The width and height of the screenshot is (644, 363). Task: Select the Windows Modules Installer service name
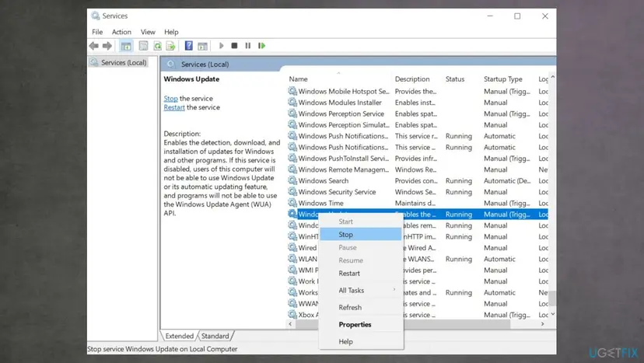tap(340, 103)
